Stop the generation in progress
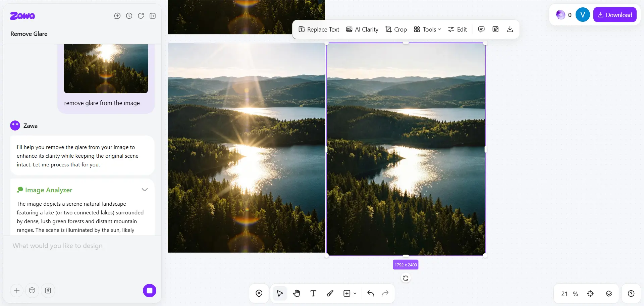This screenshot has width=644, height=306. 150,291
